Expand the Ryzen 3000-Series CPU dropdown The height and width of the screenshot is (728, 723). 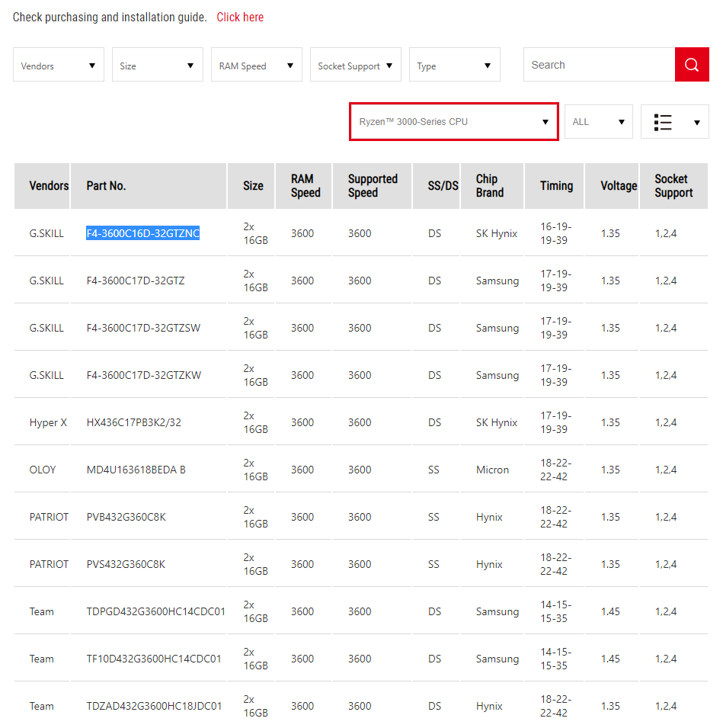(x=454, y=122)
